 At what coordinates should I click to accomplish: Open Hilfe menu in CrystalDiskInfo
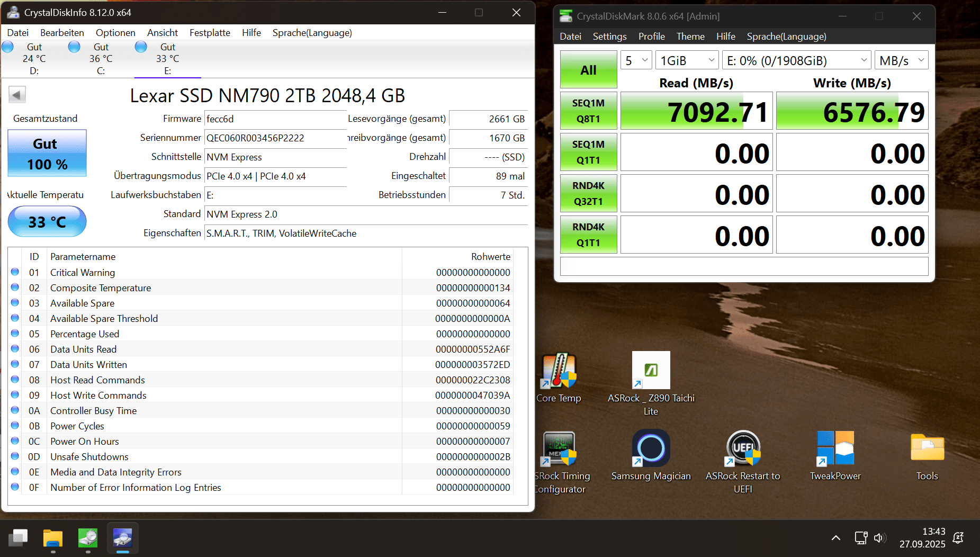251,33
